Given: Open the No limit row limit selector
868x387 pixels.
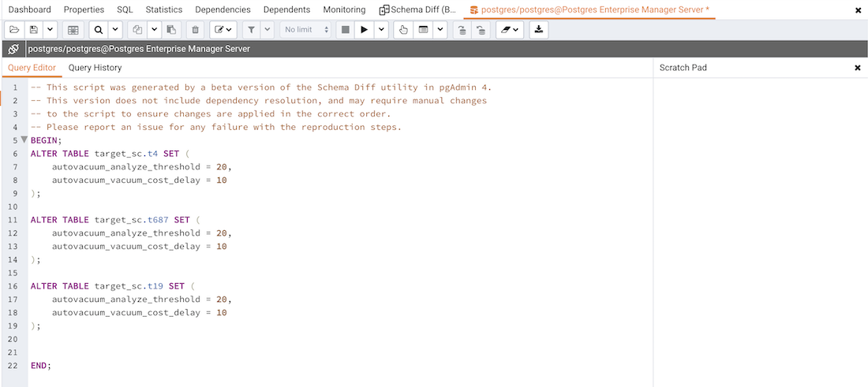Looking at the screenshot, I should [306, 30].
